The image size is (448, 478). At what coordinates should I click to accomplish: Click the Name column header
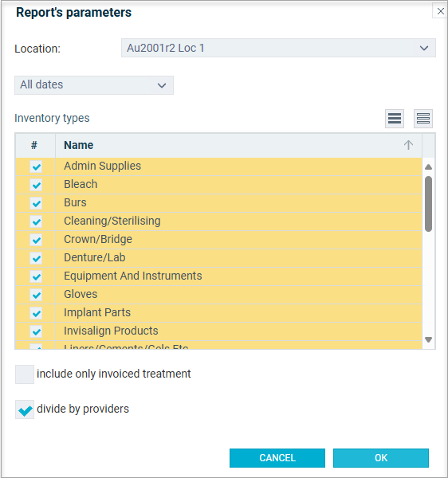tap(238, 145)
